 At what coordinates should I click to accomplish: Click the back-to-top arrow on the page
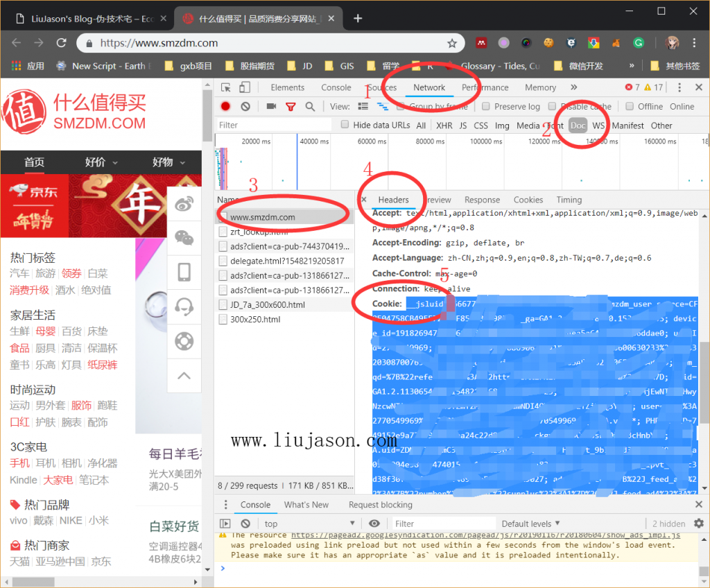click(184, 376)
